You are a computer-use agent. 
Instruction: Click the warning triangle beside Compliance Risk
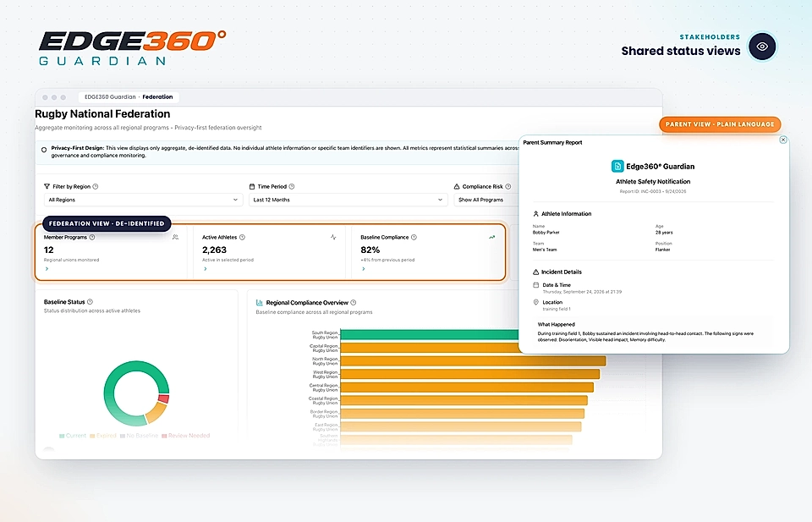point(457,186)
